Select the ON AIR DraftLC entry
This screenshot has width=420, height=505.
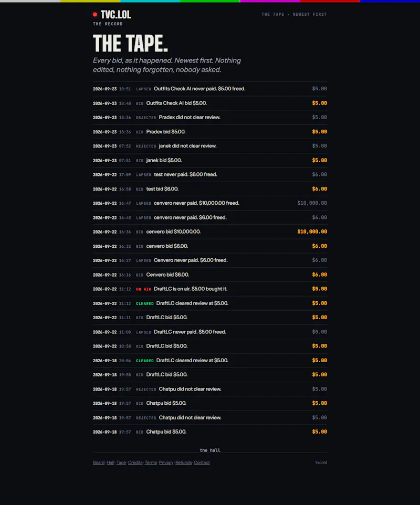(x=210, y=289)
